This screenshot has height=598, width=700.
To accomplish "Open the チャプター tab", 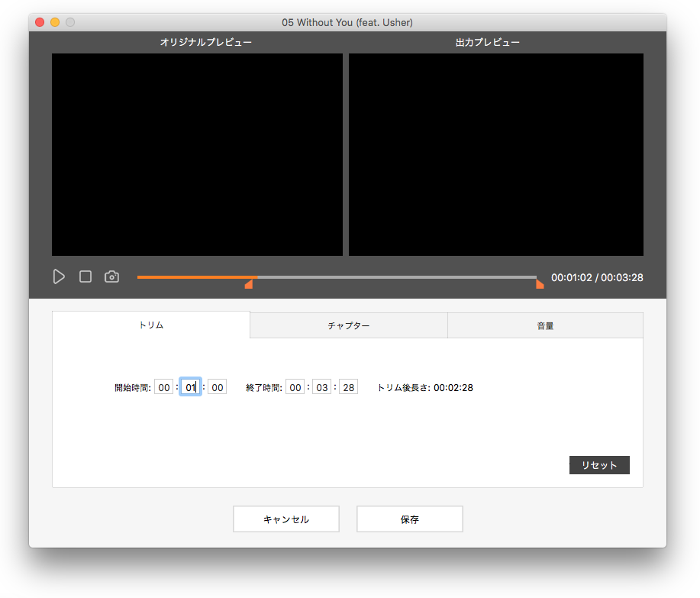I will pyautogui.click(x=349, y=325).
